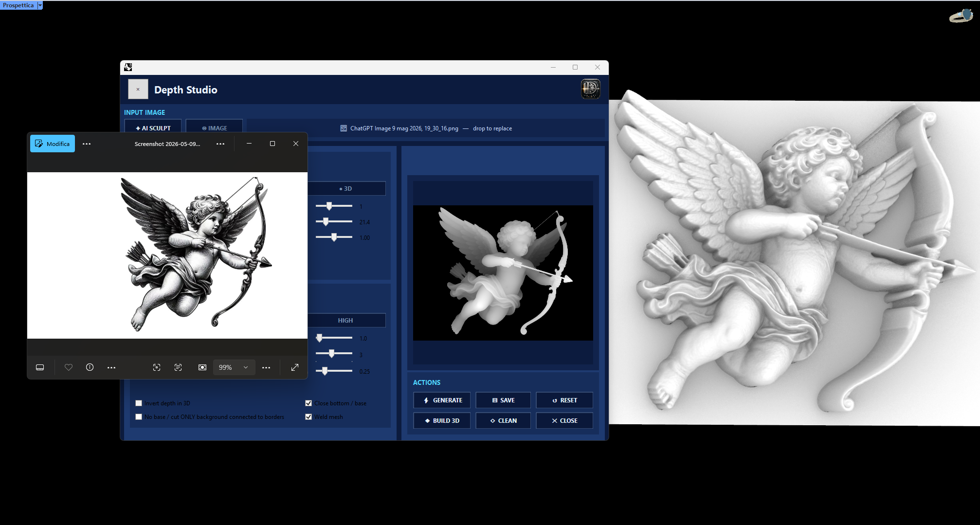
Task: Open the filmstrip view icon in Photos
Action: click(x=40, y=367)
